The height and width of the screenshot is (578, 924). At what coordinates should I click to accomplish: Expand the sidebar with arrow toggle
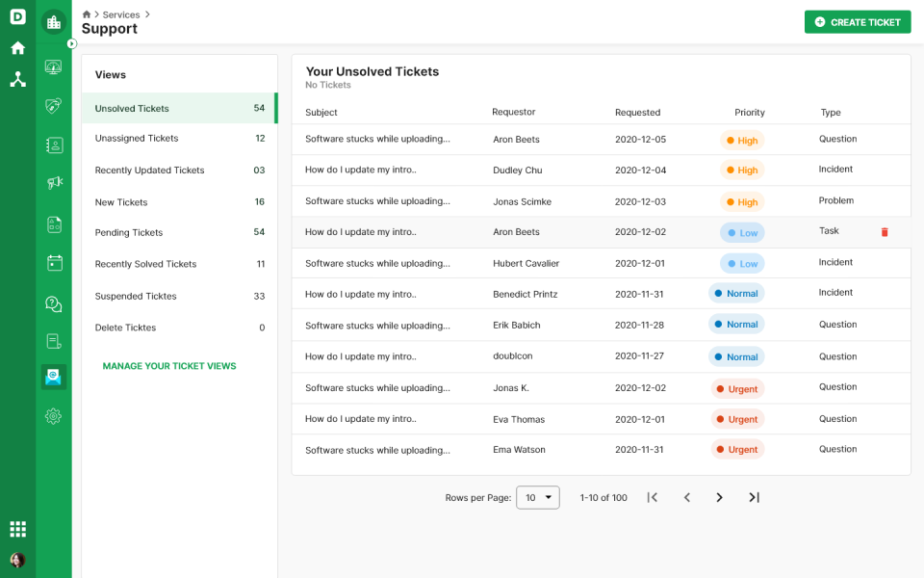72,43
